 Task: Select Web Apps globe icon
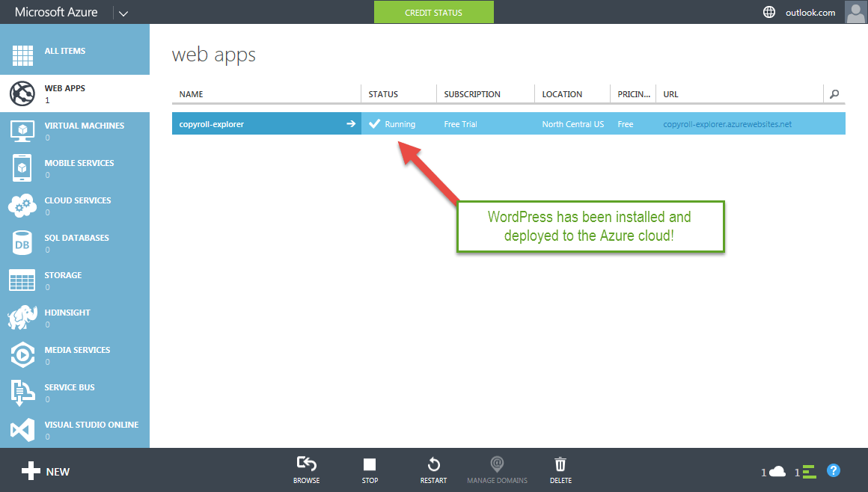(22, 93)
